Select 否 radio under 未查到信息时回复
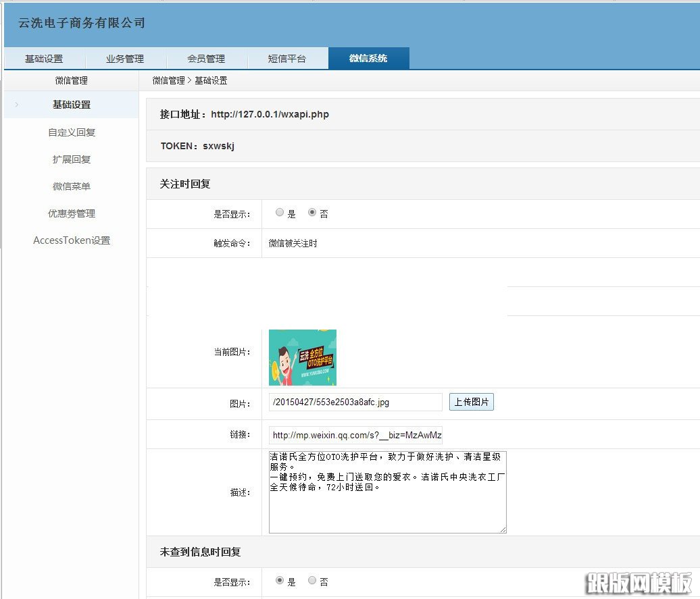Screen dimensions: 700x599 tap(311, 581)
